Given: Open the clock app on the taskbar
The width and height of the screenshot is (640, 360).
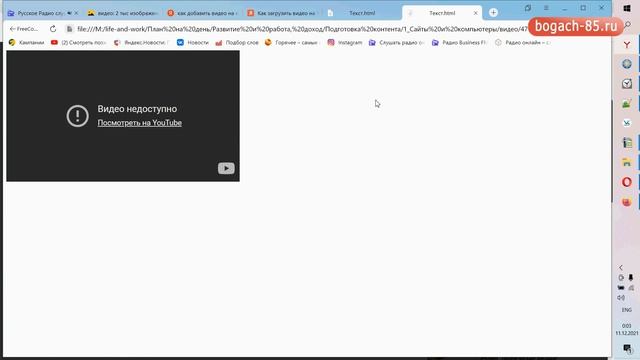Looking at the screenshot, I should click(x=627, y=84).
